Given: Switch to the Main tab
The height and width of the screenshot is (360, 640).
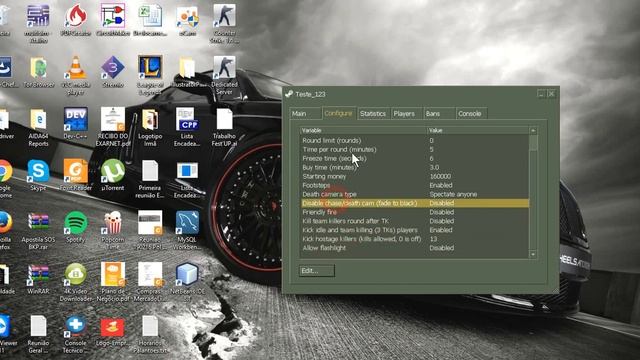Looking at the screenshot, I should pyautogui.click(x=306, y=113).
